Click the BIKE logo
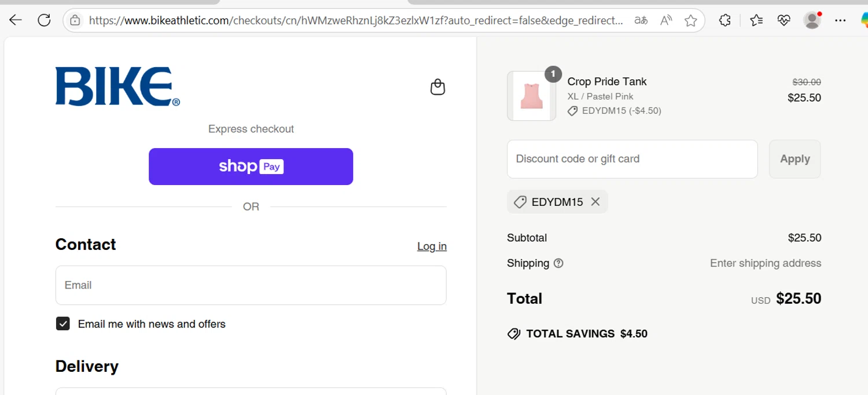 117,87
